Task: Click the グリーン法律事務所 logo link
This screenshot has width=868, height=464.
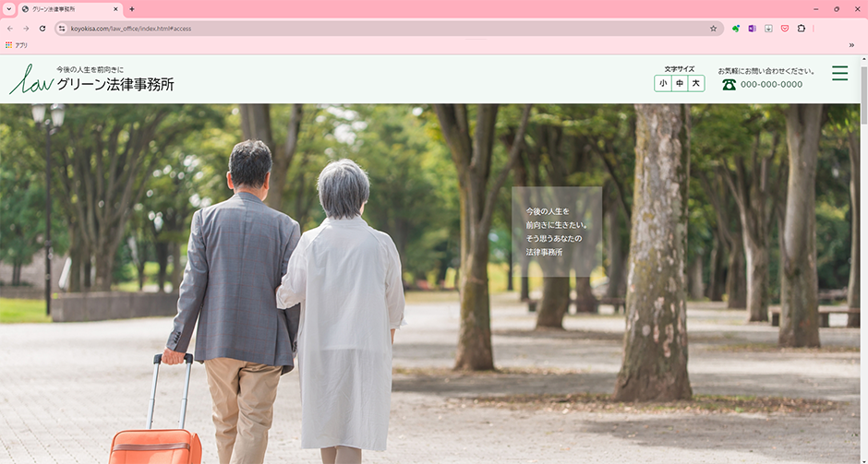Action: tap(92, 79)
